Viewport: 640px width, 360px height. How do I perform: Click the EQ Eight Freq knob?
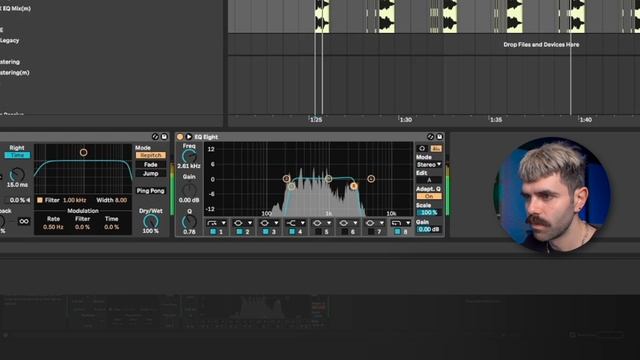[x=189, y=156]
